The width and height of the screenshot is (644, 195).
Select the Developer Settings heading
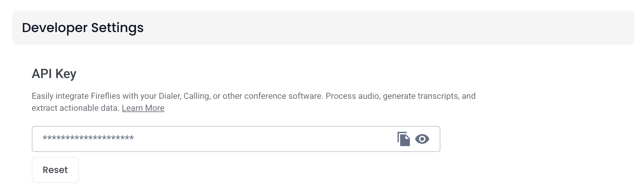[x=83, y=28]
